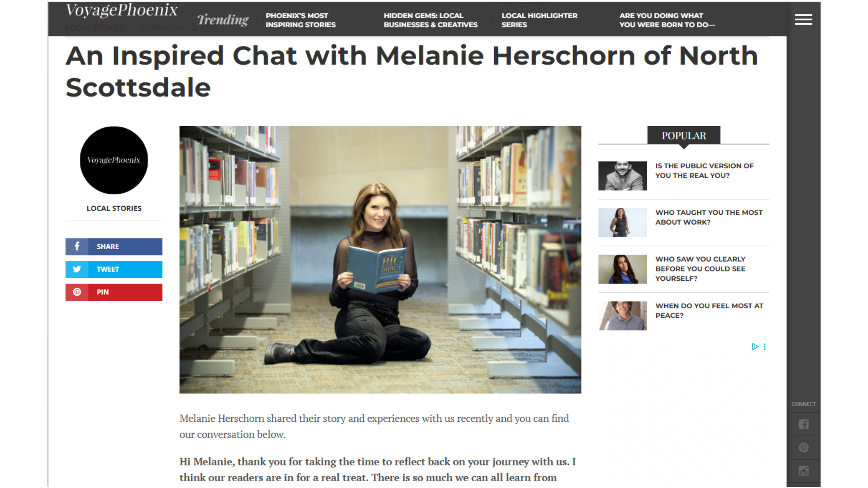This screenshot has width=868, height=488.
Task: Click the VoyagePhoenix site logo in header
Action: (122, 10)
